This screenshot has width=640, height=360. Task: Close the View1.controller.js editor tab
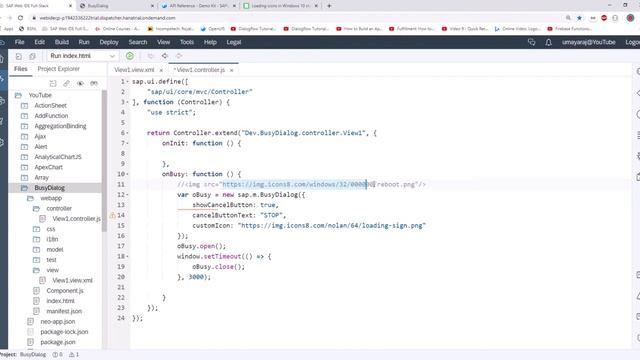point(231,70)
